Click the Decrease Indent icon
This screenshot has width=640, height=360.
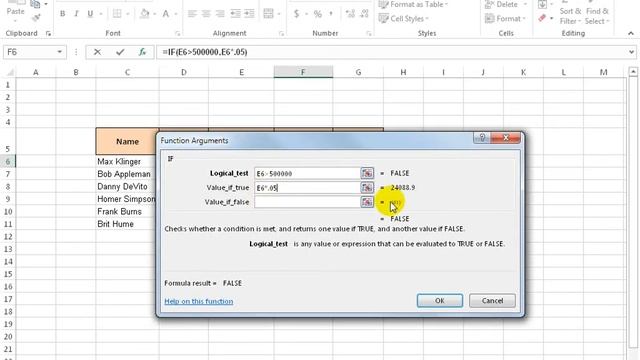[x=236, y=14]
